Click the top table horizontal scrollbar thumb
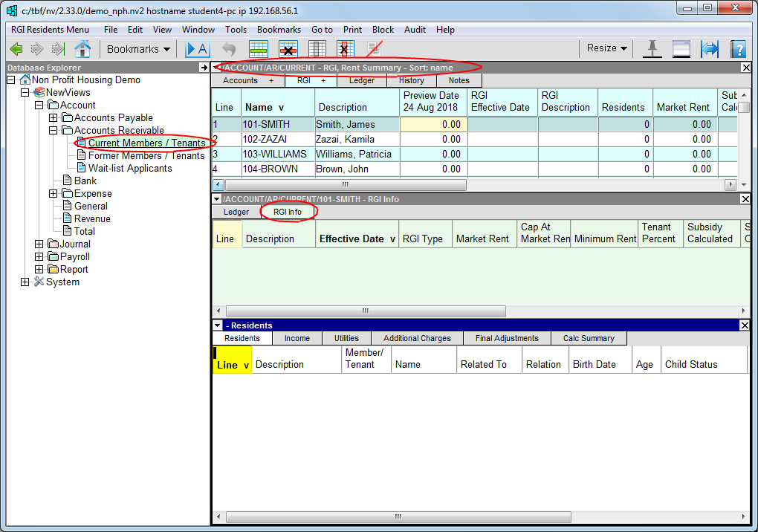Screen dimensions: 758x532 pos(346,185)
